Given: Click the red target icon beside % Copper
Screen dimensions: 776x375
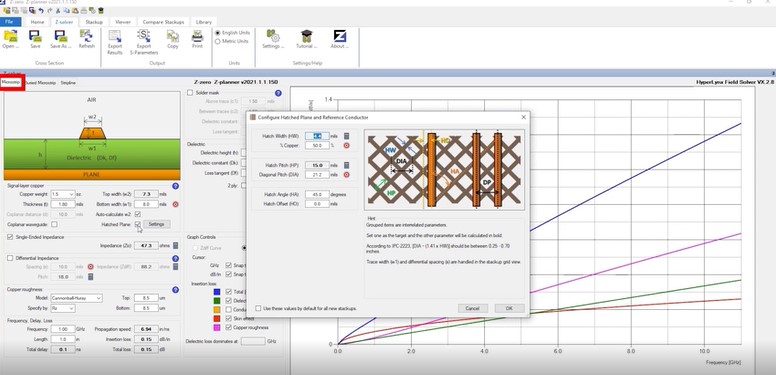Looking at the screenshot, I should pyautogui.click(x=346, y=145).
